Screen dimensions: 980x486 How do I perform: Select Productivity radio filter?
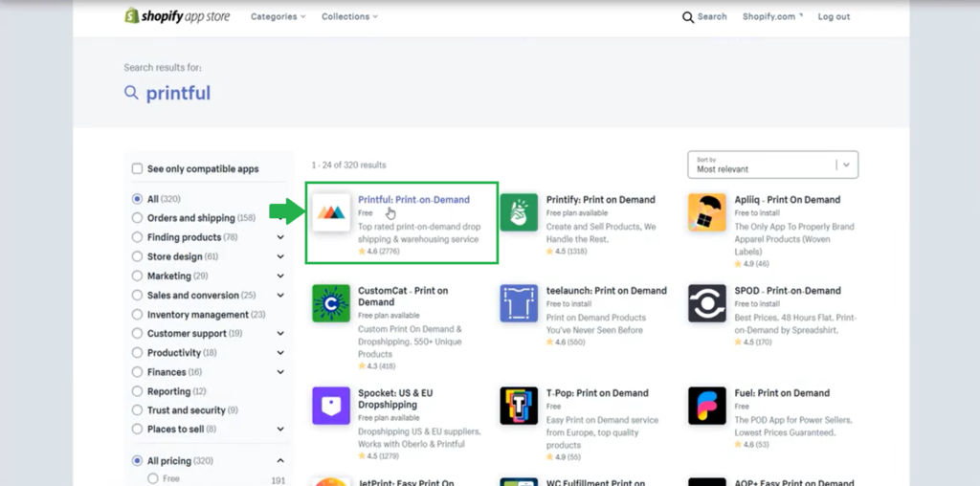(x=137, y=352)
